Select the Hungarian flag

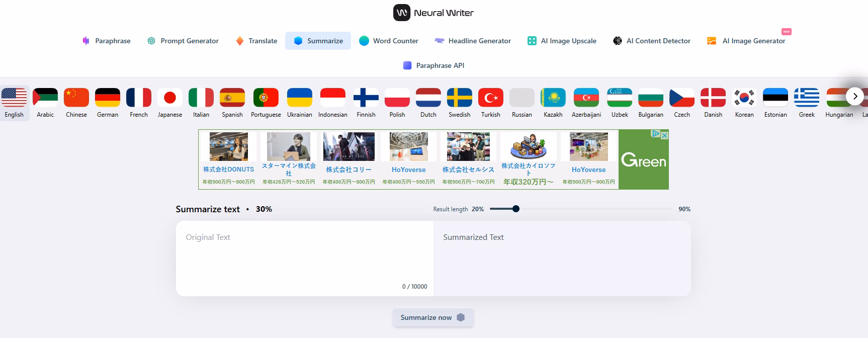(839, 98)
